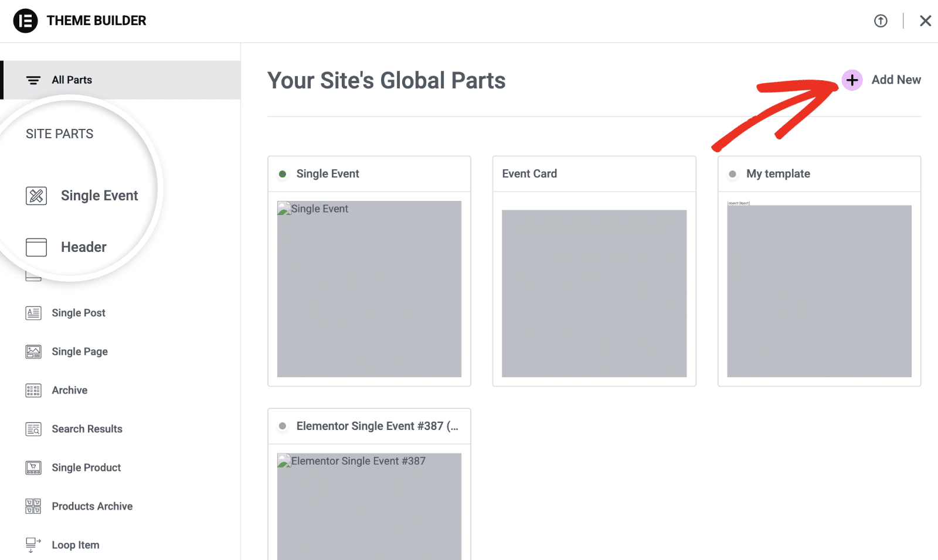Screen dimensions: 938x560
Task: Open the Single Product site part
Action: click(x=86, y=467)
